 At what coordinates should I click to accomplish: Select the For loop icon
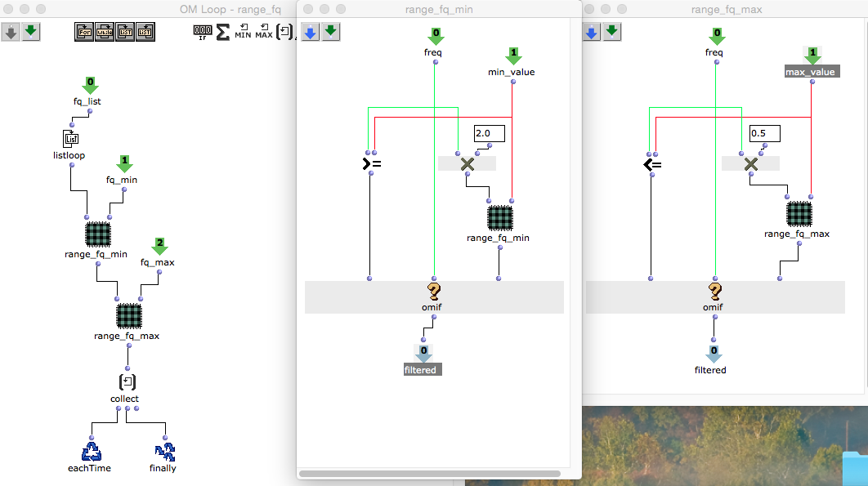[84, 32]
